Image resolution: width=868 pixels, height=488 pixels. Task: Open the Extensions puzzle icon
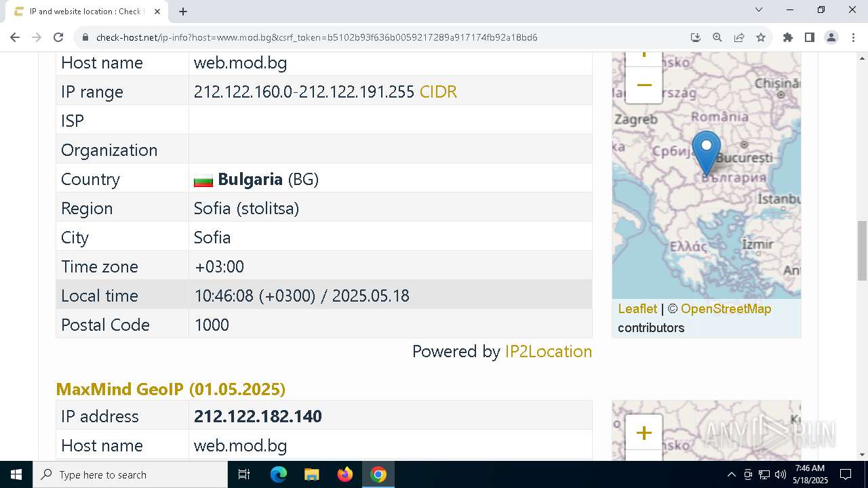click(x=787, y=37)
